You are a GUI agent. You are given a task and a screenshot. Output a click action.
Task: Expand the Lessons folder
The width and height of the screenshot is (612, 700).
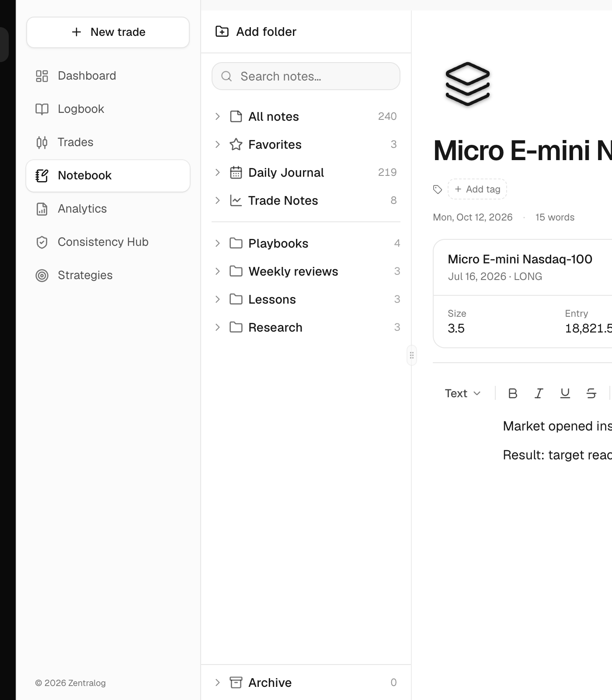pos(218,299)
